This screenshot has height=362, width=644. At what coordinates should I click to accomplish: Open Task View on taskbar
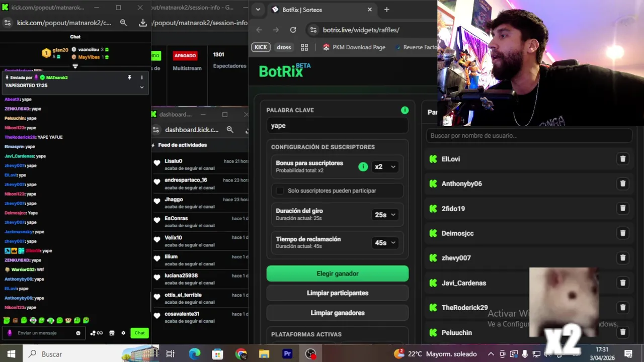(170, 354)
